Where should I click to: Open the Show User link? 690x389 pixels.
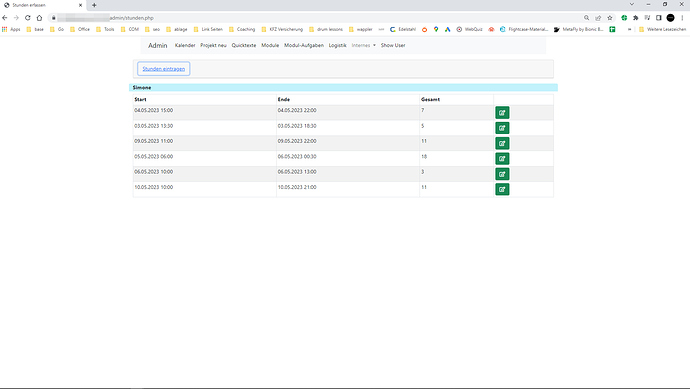click(x=393, y=45)
